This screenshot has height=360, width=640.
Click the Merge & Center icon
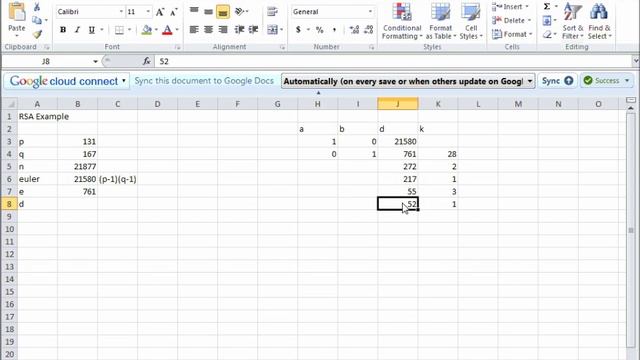point(272,29)
